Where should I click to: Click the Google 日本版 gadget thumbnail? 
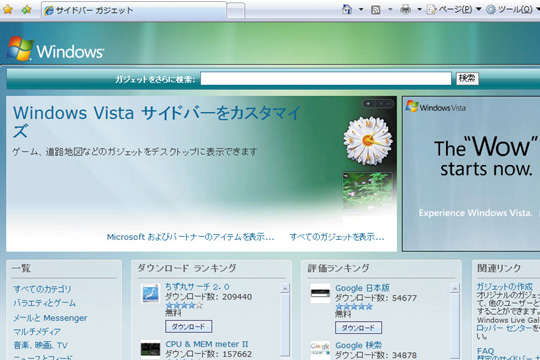(x=320, y=294)
